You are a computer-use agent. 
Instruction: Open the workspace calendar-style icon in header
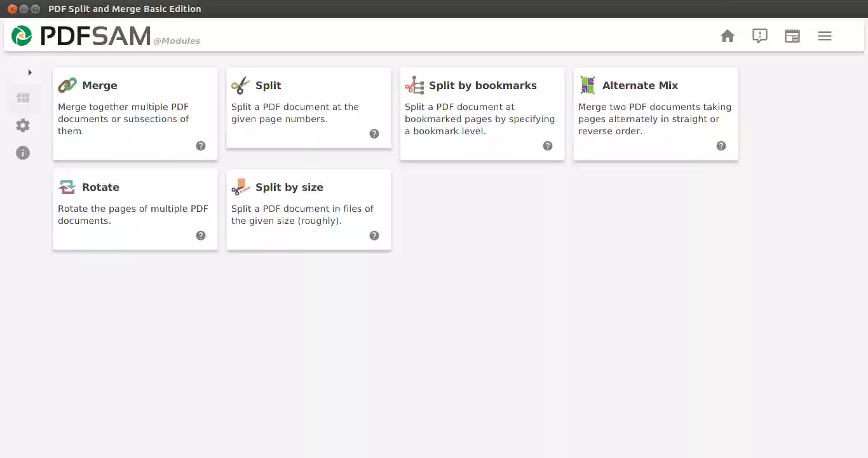coord(792,36)
